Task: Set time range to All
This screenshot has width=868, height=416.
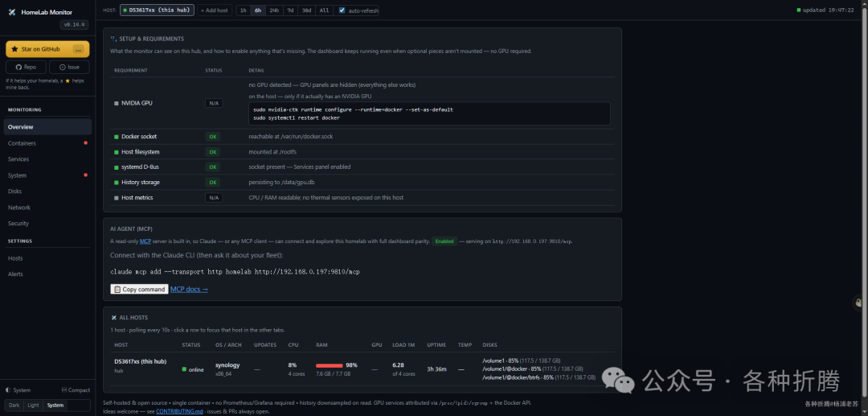Action: pyautogui.click(x=325, y=10)
